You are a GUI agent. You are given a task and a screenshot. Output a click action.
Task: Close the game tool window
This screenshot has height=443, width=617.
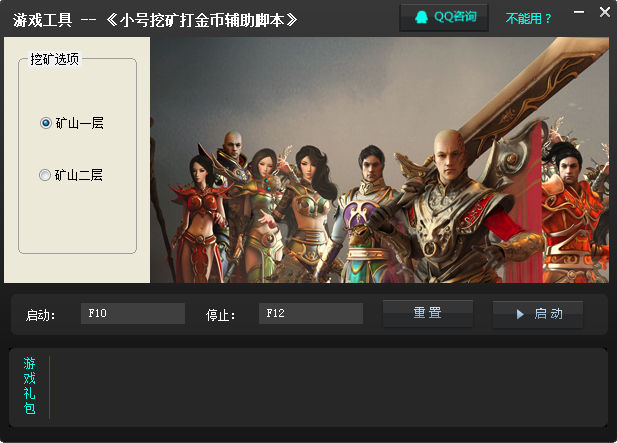(605, 12)
